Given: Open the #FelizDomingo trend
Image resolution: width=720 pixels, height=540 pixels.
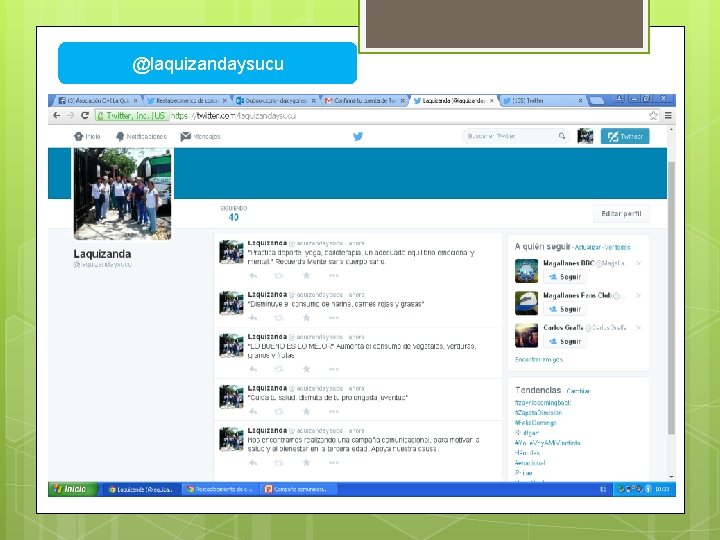Looking at the screenshot, I should (x=536, y=423).
